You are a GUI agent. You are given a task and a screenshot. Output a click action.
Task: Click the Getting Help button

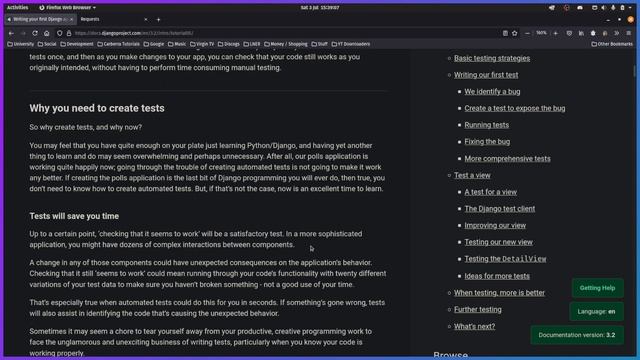(x=598, y=288)
